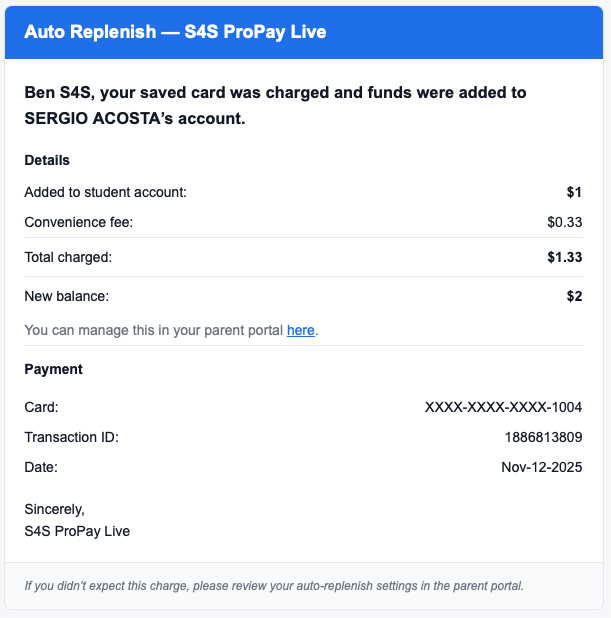611x618 pixels.
Task: Click the "Transaction ID" label
Action: (71, 437)
